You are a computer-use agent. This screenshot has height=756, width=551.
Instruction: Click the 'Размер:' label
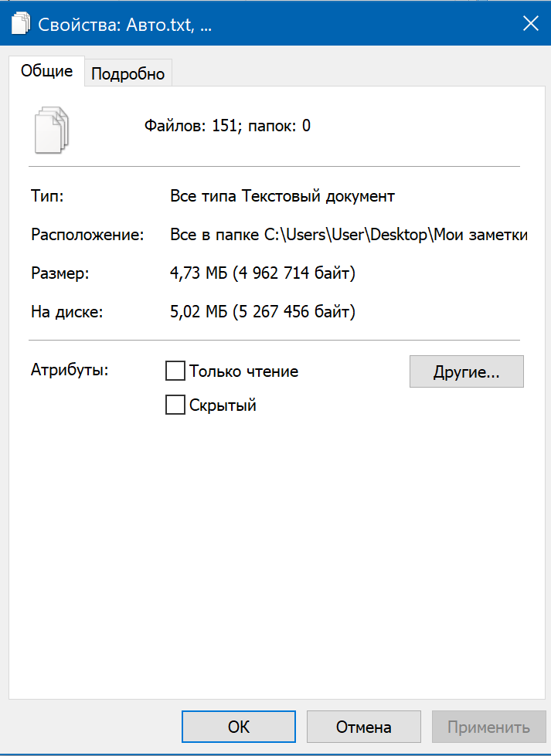pyautogui.click(x=60, y=273)
